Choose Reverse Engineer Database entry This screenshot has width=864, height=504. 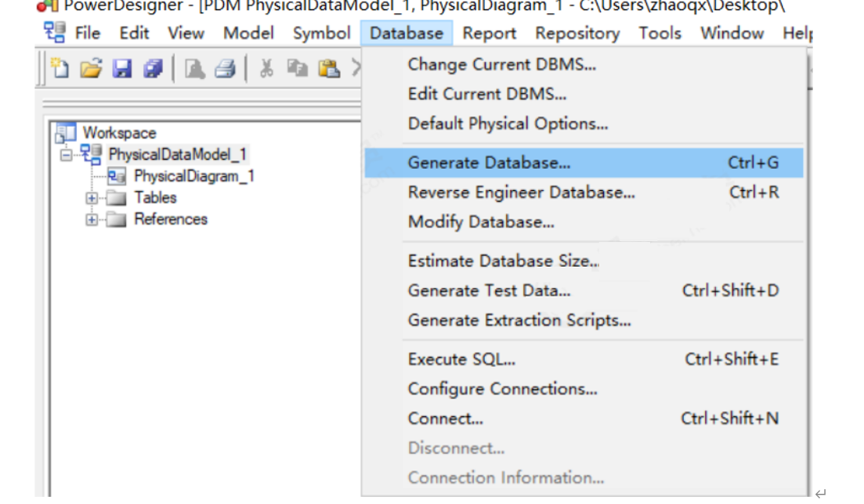584,193
